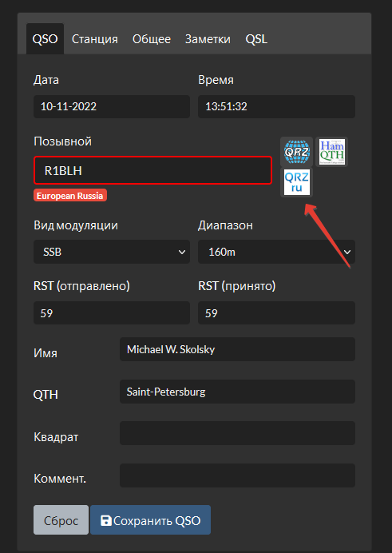This screenshot has height=553, width=392.
Task: Click the Время field showing 13:51:32
Action: (276, 106)
